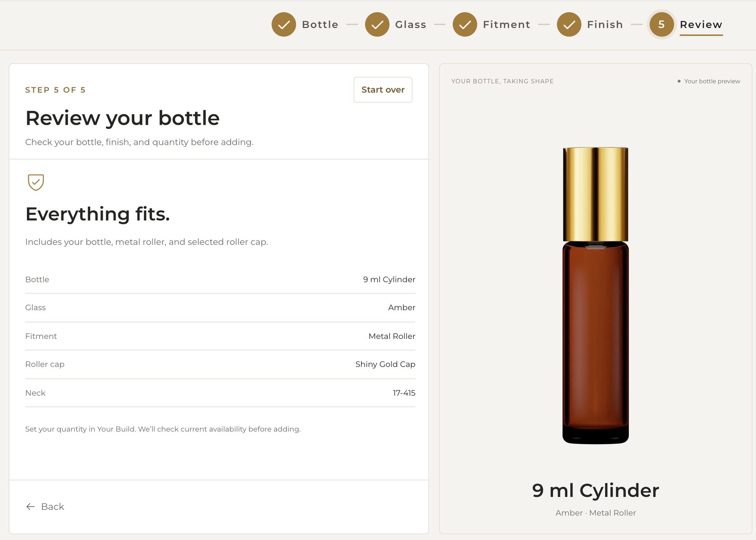This screenshot has width=756, height=540.
Task: Click the Fitment step checkmark icon
Action: [x=465, y=24]
